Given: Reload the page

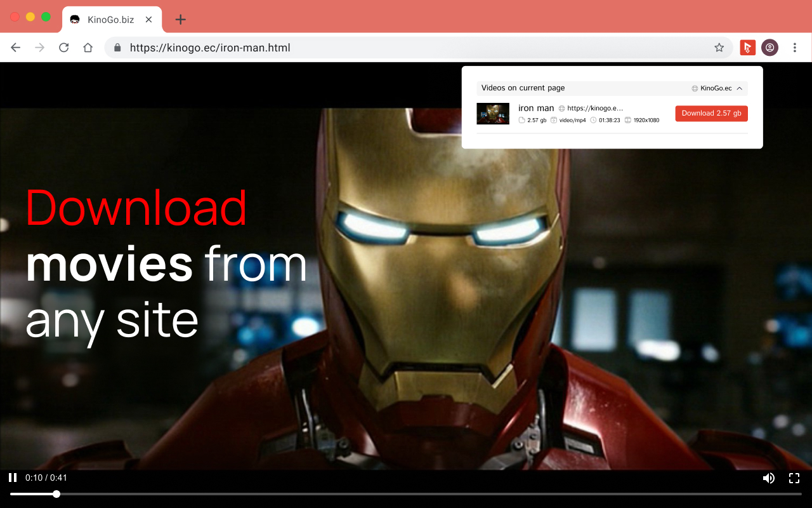Looking at the screenshot, I should coord(63,48).
